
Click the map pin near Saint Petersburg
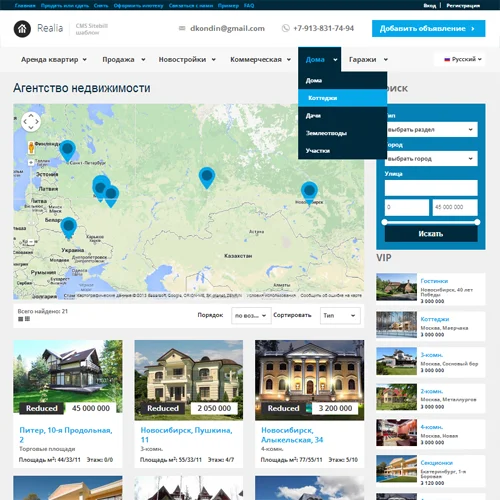pyautogui.click(x=67, y=151)
